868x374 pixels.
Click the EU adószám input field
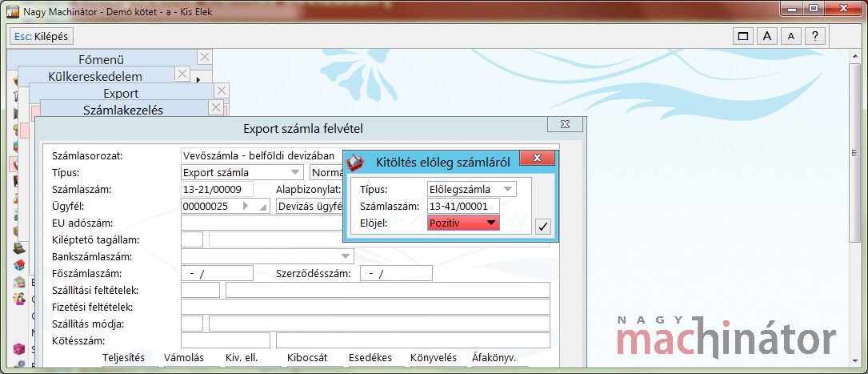[262, 223]
